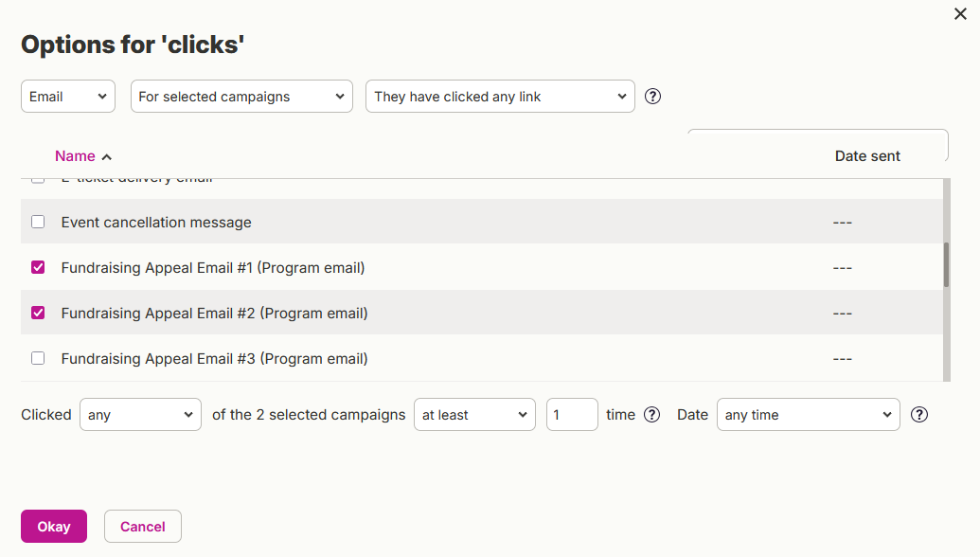Image resolution: width=980 pixels, height=557 pixels.
Task: Close the 'clicks' options dialog with the X
Action: (x=961, y=14)
